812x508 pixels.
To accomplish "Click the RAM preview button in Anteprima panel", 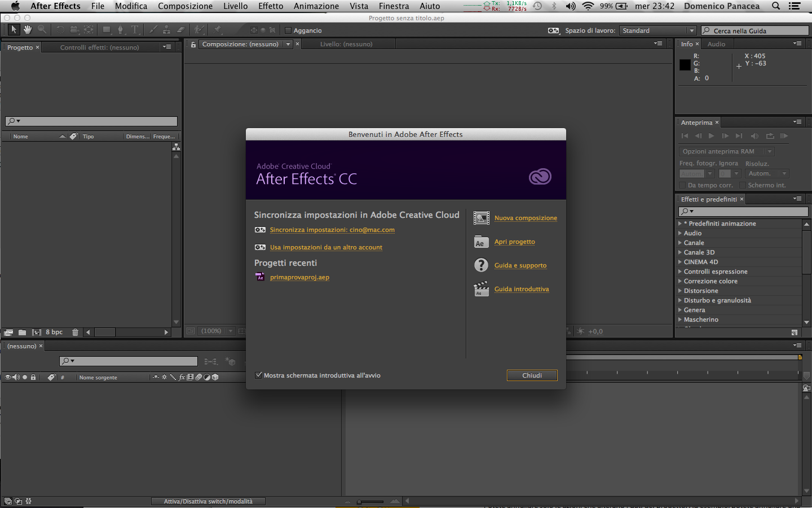I will click(783, 136).
